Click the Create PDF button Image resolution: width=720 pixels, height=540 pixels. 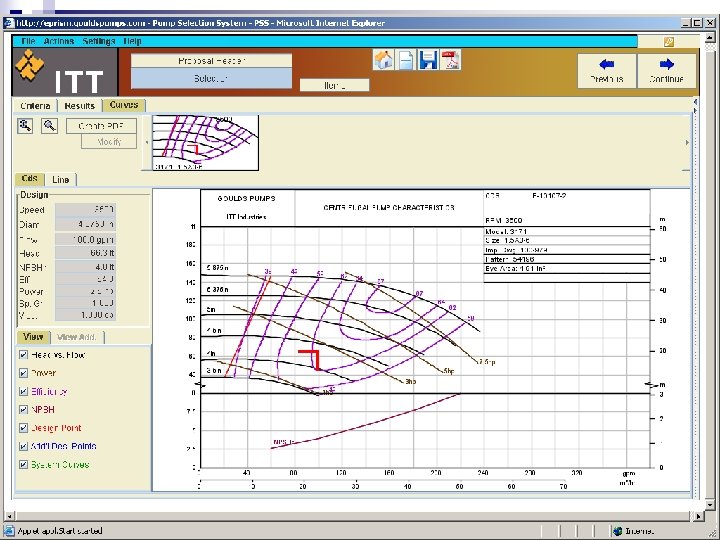click(101, 126)
